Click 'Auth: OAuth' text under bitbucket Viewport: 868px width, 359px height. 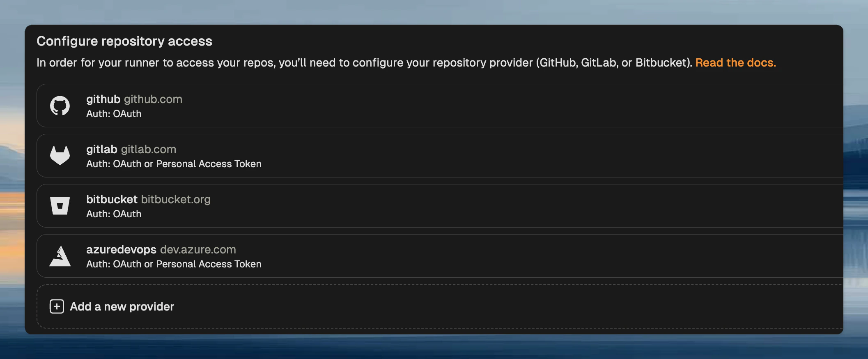[114, 214]
